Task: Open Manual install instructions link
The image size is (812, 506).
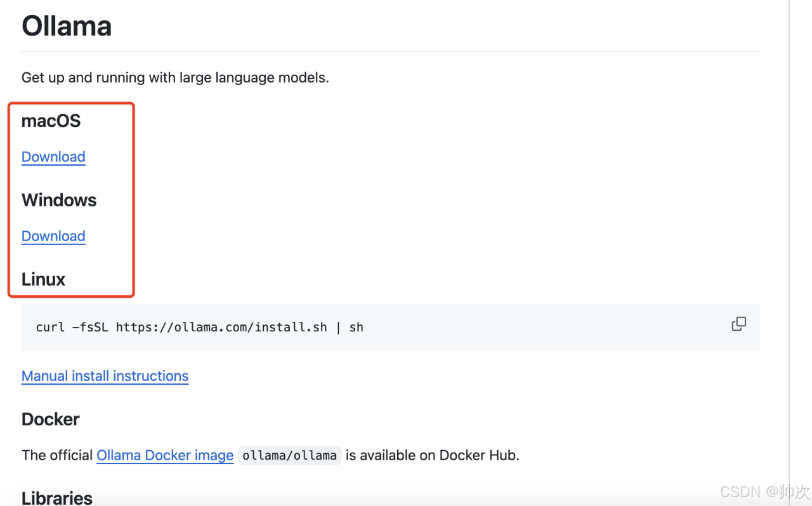Action: [105, 376]
